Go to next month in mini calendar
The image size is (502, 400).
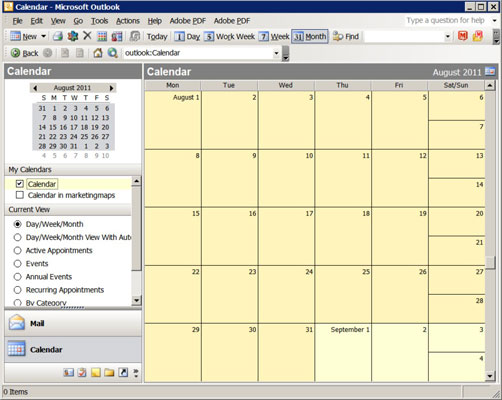pos(111,88)
